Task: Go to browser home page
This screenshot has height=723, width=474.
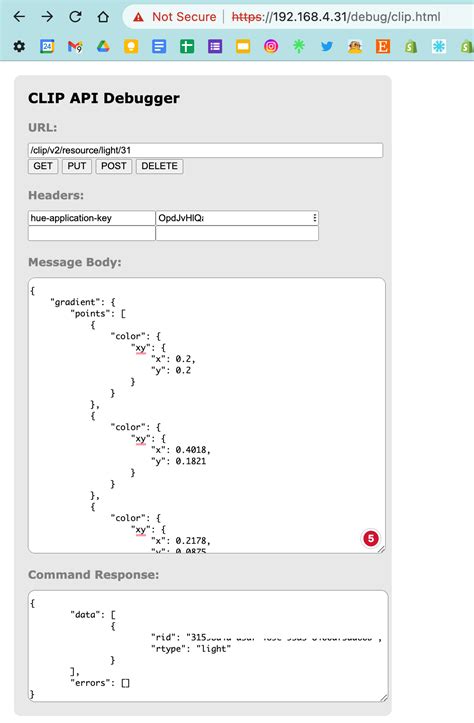Action: (103, 17)
